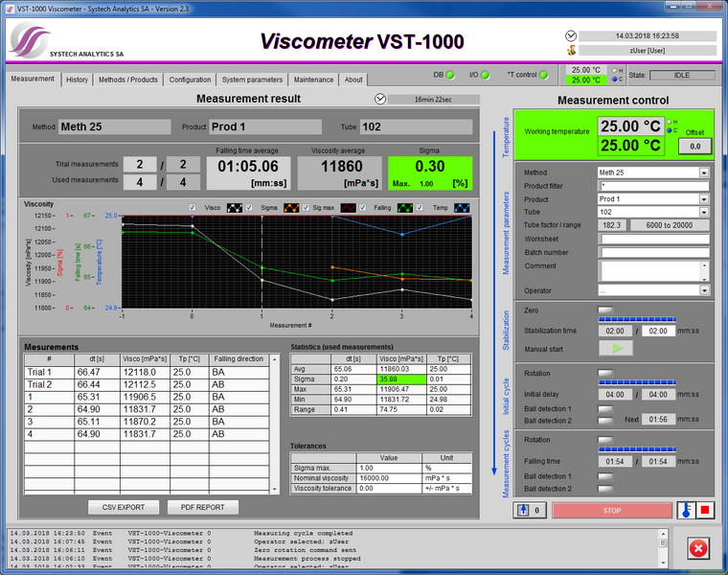Image resolution: width=728 pixels, height=575 pixels.
Task: Click the PDF REPORT button
Action: [x=203, y=507]
